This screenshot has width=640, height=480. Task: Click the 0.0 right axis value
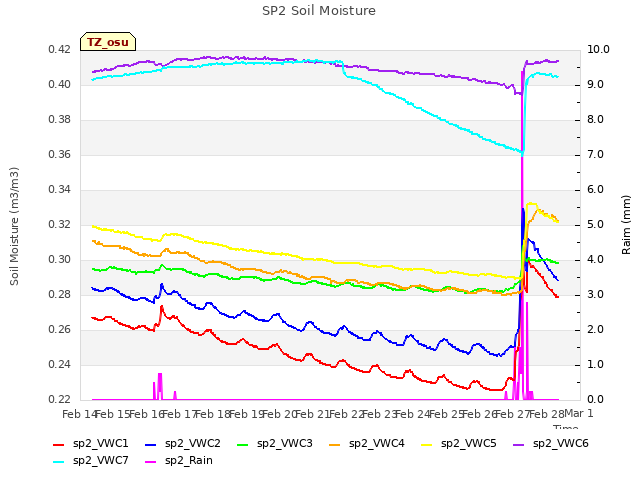[x=596, y=400]
